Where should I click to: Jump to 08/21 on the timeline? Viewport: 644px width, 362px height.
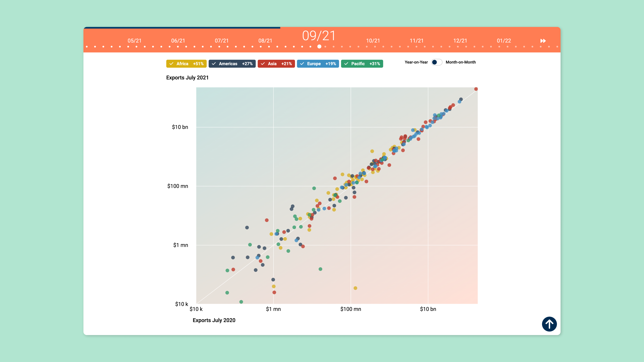point(265,41)
